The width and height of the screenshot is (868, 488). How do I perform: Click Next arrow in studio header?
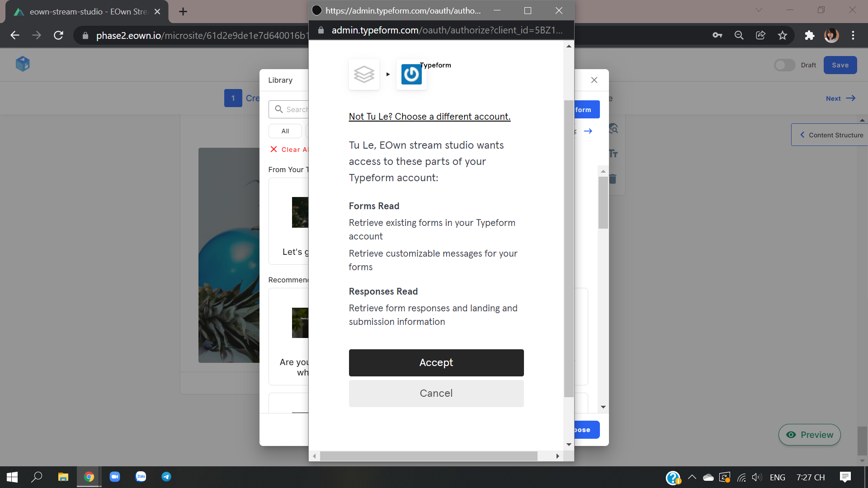[841, 99]
